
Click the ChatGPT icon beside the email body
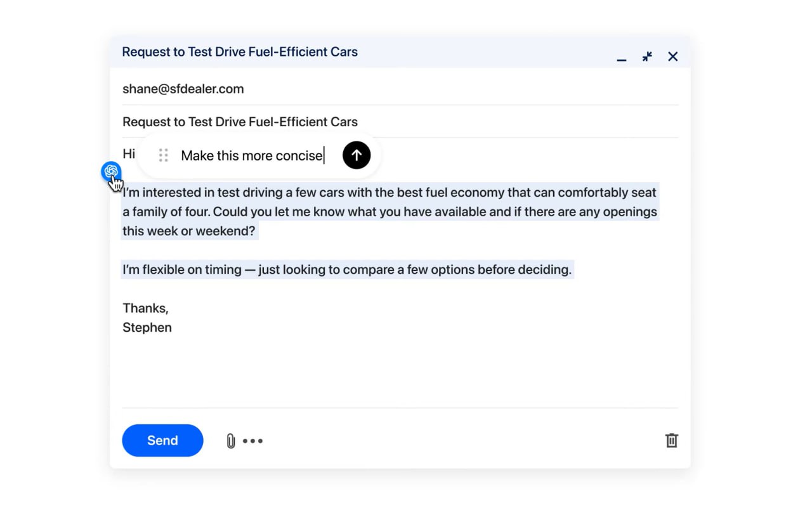pos(111,171)
